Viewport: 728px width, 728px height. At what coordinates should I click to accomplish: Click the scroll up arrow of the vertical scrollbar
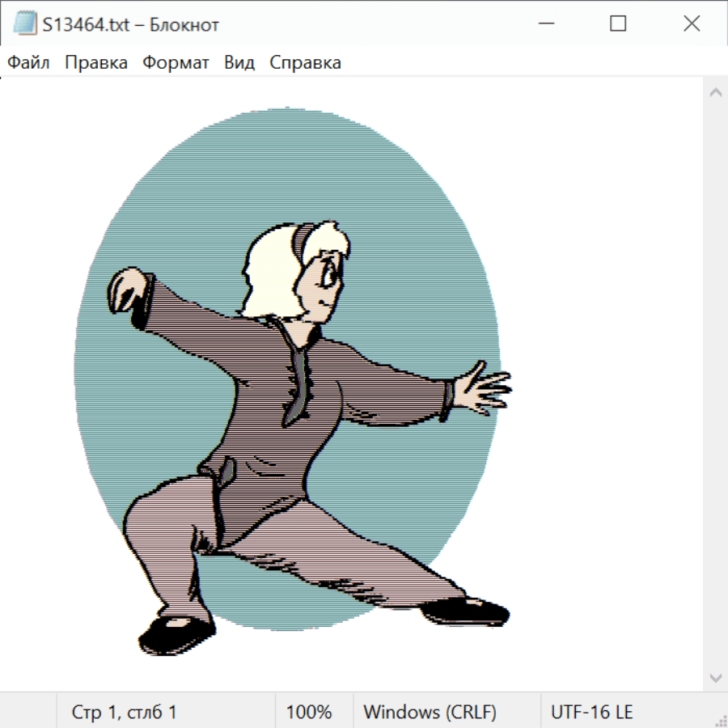(x=715, y=93)
